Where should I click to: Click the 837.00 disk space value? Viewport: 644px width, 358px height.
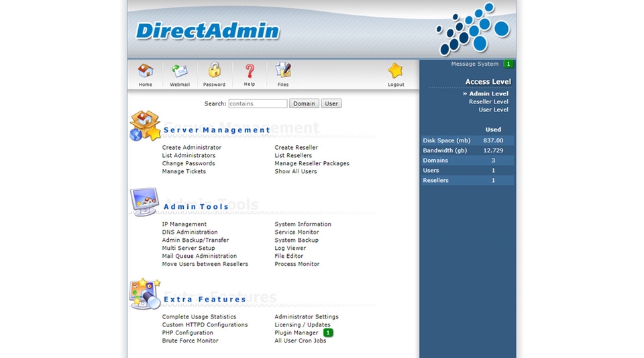click(x=493, y=140)
